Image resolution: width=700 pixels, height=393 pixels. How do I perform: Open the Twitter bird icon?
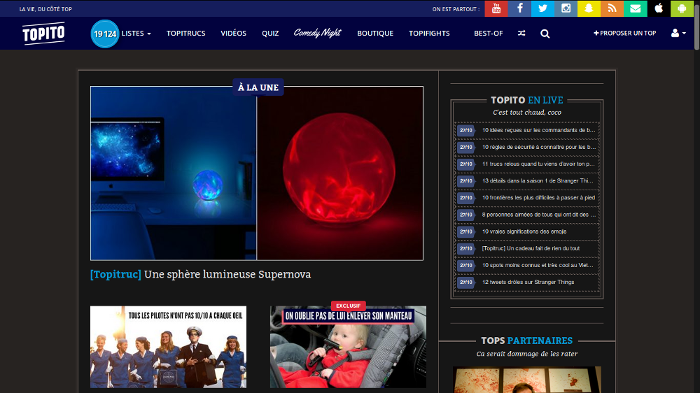coord(542,8)
